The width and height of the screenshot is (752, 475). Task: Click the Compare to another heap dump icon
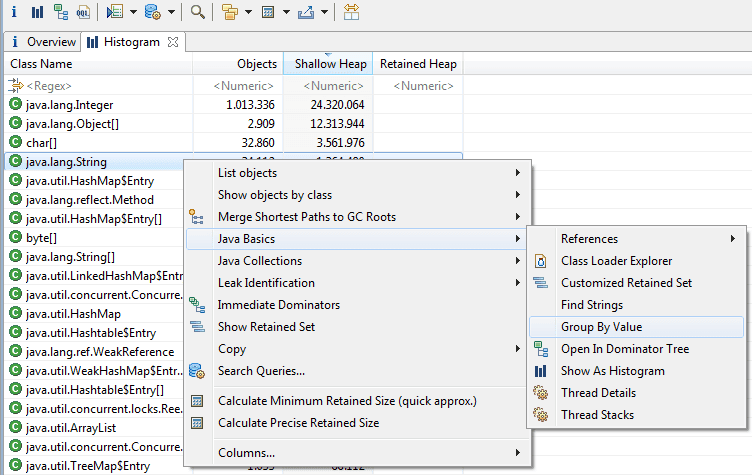[351, 12]
